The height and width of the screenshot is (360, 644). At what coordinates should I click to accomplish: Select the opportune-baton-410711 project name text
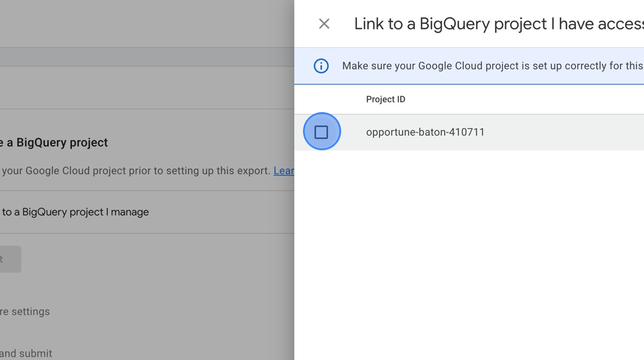coord(425,132)
